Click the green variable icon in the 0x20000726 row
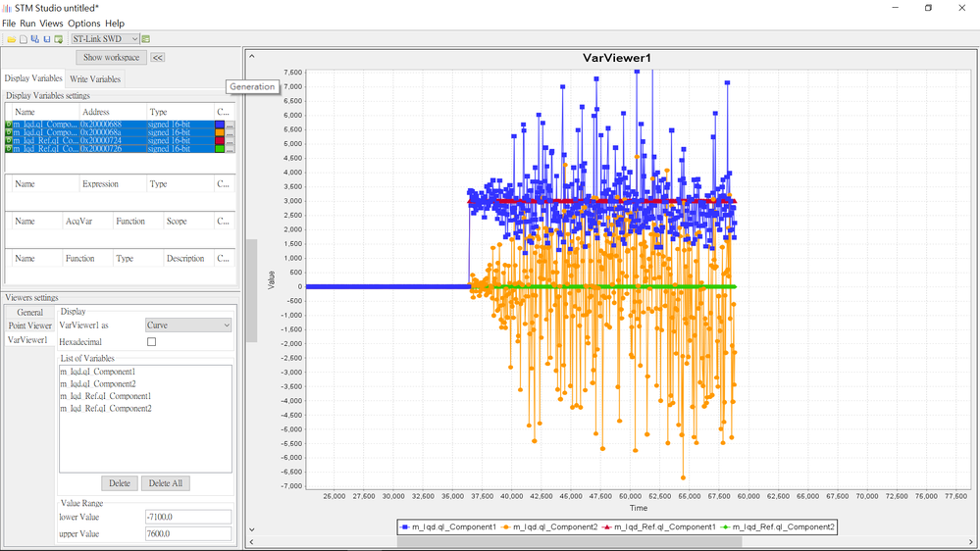 pyautogui.click(x=9, y=149)
